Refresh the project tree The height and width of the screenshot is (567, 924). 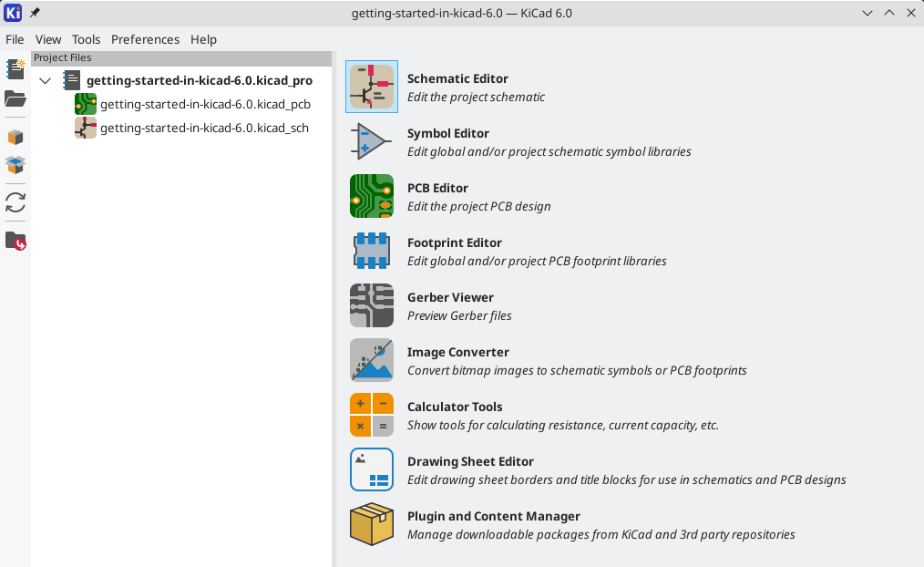[x=15, y=202]
